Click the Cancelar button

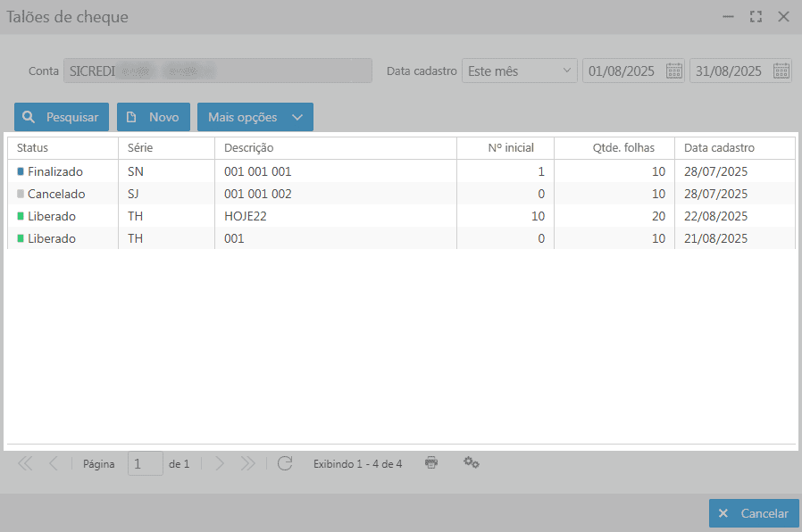click(x=753, y=513)
